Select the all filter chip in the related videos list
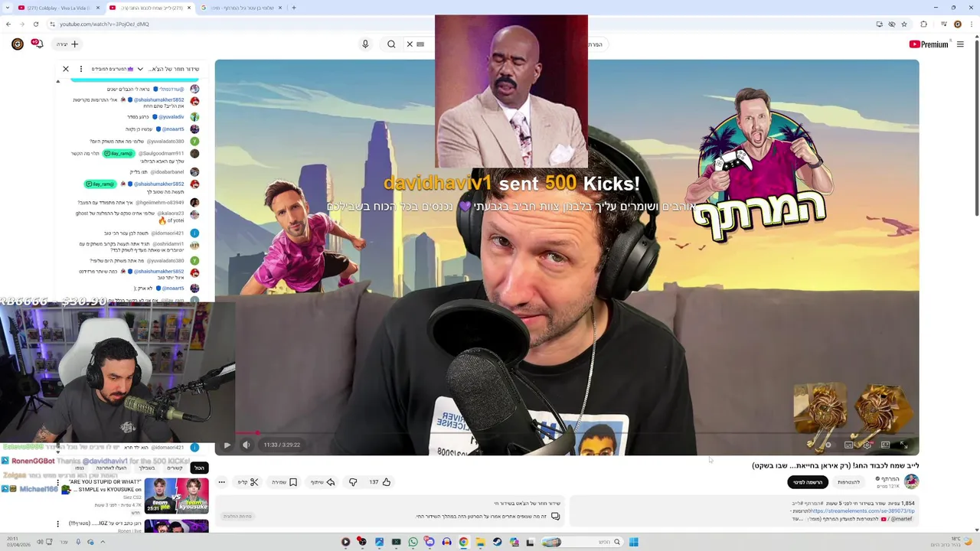980x551 pixels. tap(199, 468)
